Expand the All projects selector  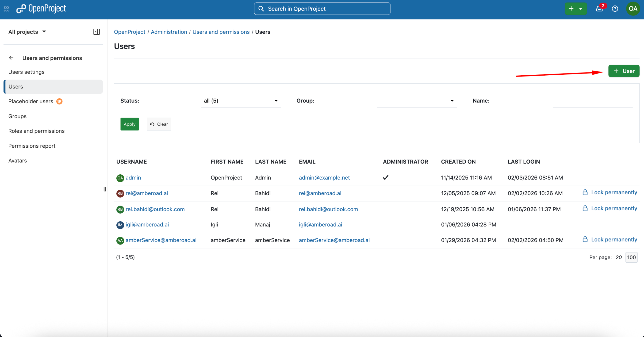tap(27, 32)
